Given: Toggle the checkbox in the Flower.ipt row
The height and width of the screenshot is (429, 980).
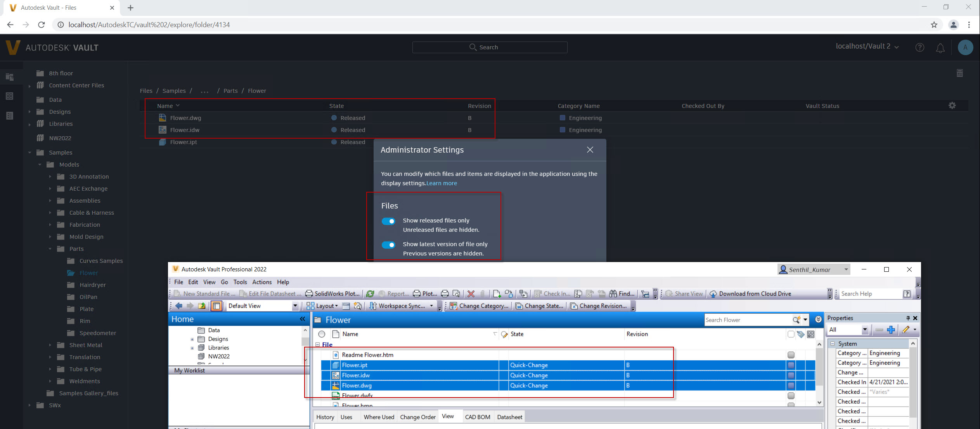Looking at the screenshot, I should [791, 365].
